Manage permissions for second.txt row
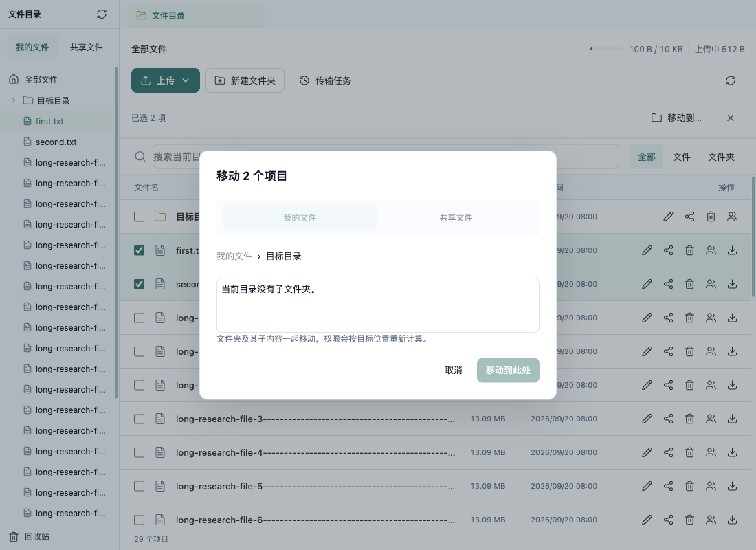Screen dimensions: 756x550 [x=711, y=284]
